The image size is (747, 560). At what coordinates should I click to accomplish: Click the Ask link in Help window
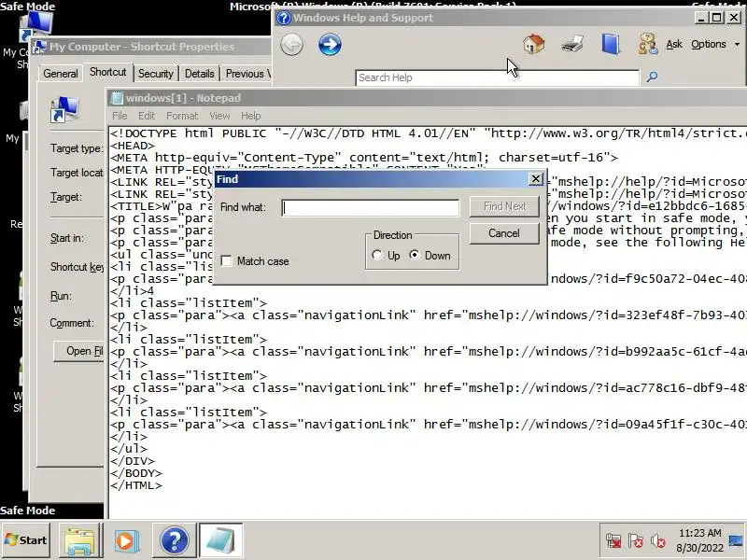[674, 44]
